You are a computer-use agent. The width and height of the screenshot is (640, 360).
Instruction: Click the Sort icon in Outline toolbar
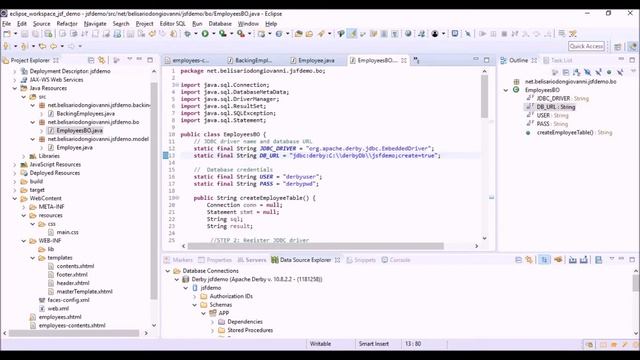(x=577, y=72)
